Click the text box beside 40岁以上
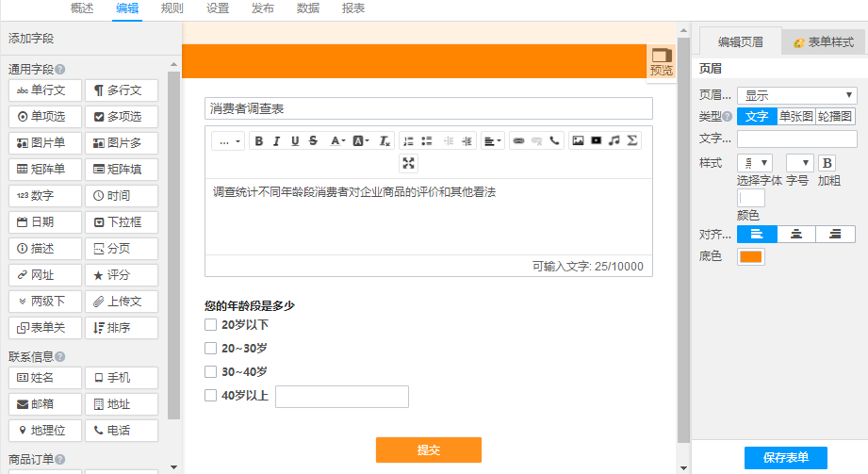This screenshot has width=868, height=474. 342,397
